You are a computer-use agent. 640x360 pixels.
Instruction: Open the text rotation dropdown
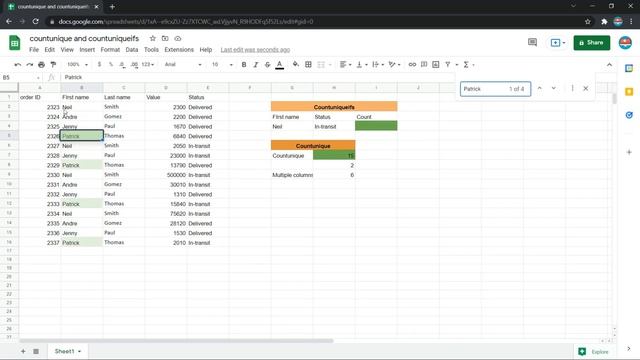tap(394, 64)
